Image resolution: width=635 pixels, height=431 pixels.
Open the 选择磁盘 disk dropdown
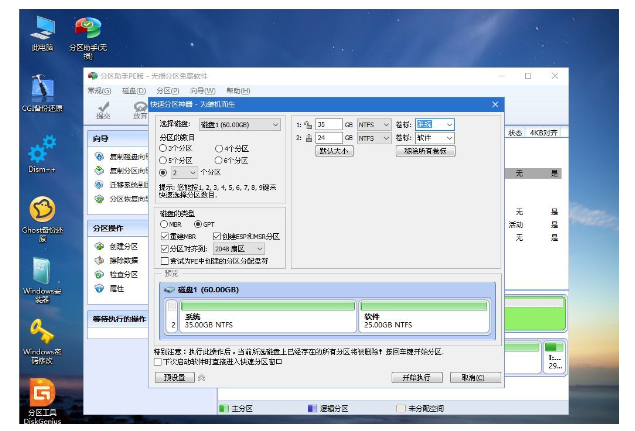tap(239, 124)
